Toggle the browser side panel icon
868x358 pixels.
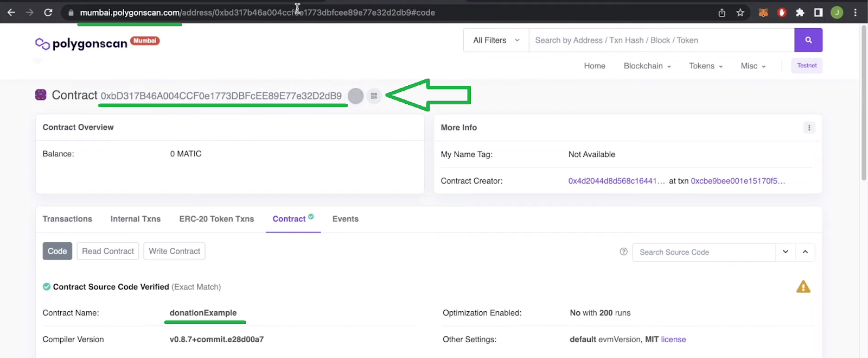click(818, 12)
